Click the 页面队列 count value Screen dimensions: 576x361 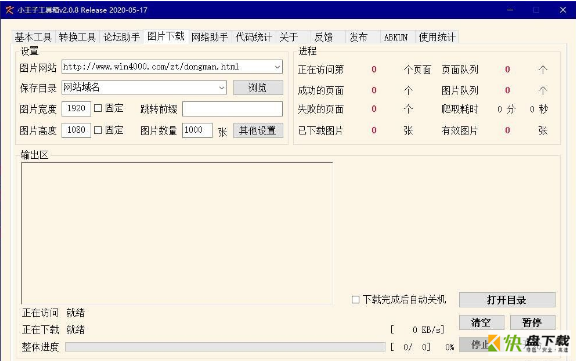[507, 69]
